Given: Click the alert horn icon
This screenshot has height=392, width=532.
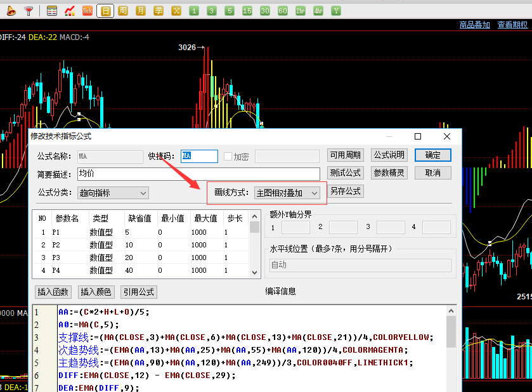Looking at the screenshot, I should pos(11,10).
